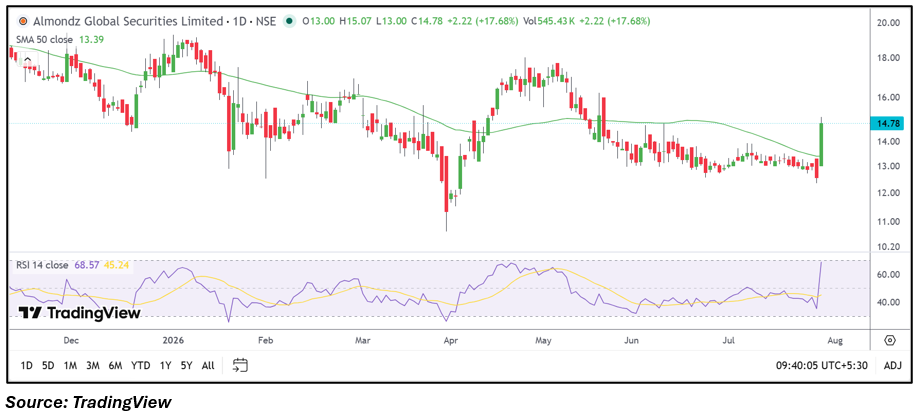The image size is (919, 417).
Task: Click the Dec label on time axis
Action: click(71, 340)
